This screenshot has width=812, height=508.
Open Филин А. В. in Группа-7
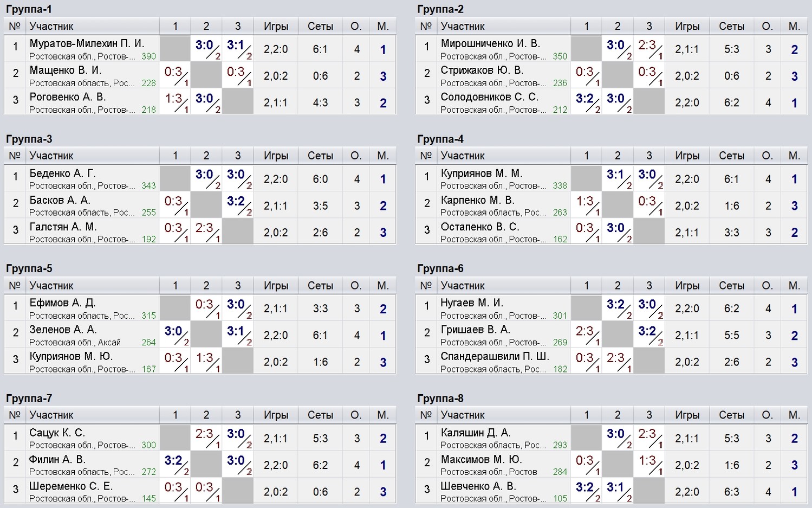coord(57,459)
